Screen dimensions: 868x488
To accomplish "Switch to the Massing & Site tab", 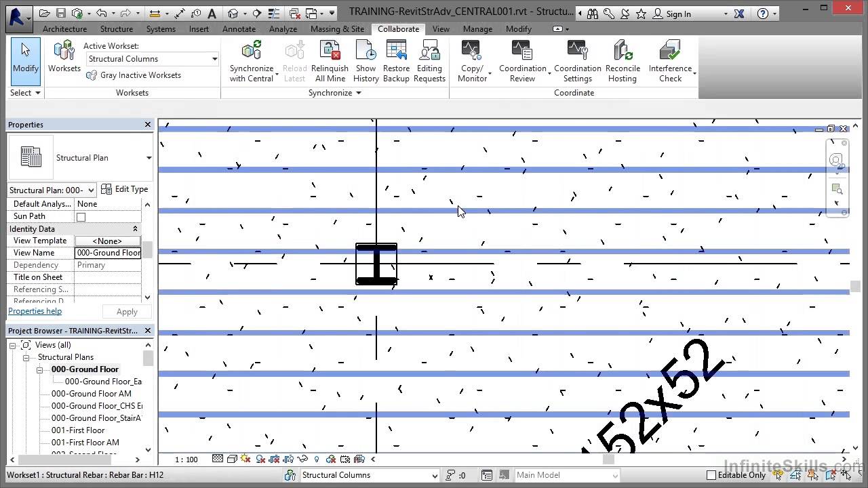I will click(337, 29).
